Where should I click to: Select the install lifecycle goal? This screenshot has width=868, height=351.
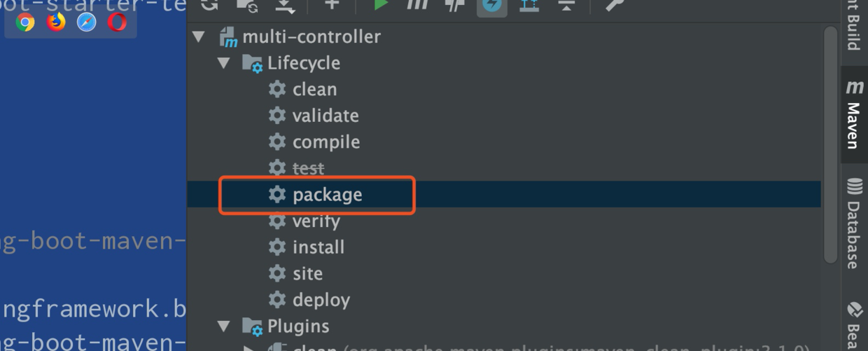[318, 247]
